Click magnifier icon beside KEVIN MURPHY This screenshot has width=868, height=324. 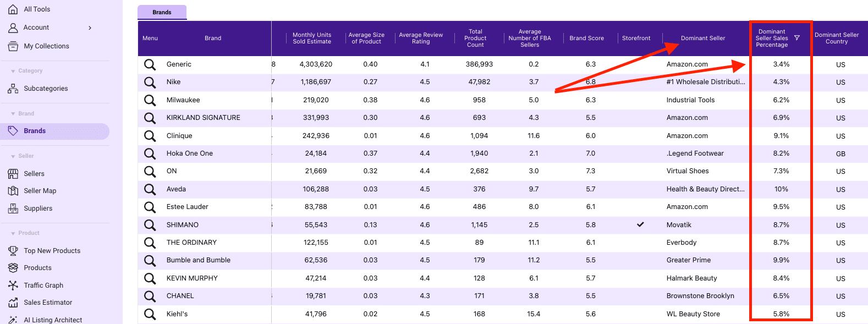150,278
